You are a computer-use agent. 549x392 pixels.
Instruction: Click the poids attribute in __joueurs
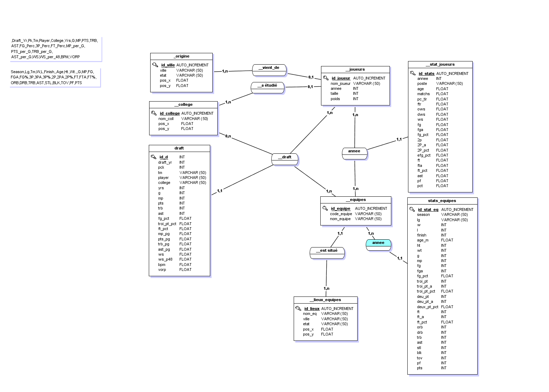pyautogui.click(x=335, y=99)
